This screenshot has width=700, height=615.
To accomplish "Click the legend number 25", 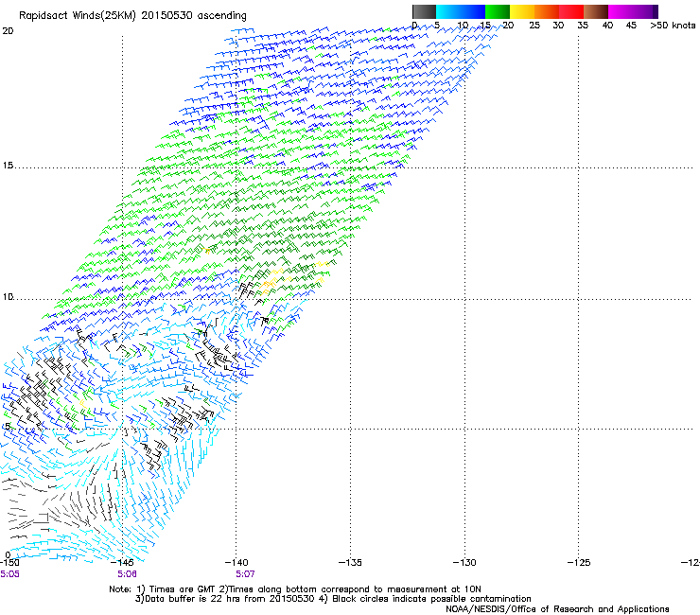I will [x=534, y=26].
